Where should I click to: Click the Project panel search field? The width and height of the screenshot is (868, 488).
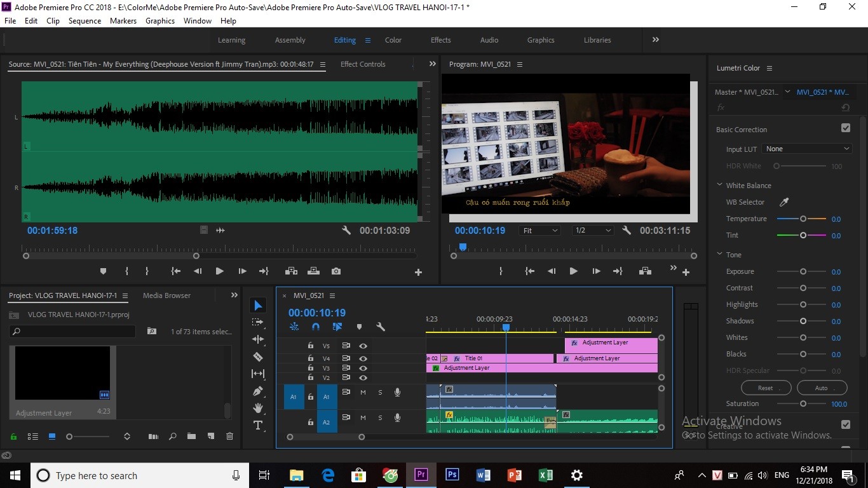point(72,331)
